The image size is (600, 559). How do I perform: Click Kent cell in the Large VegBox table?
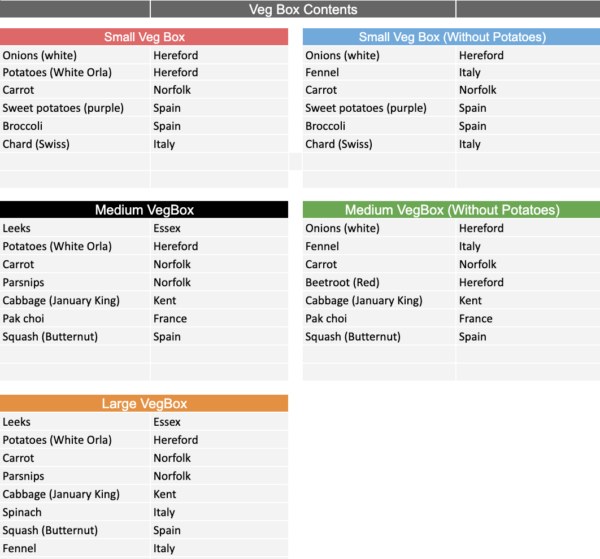pyautogui.click(x=164, y=494)
